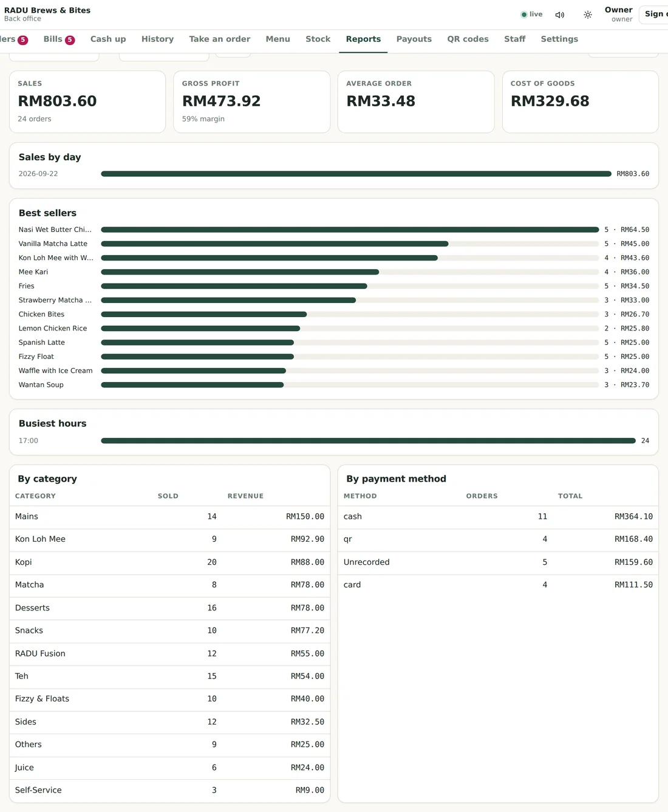Select the Desserts category row

coord(169,608)
